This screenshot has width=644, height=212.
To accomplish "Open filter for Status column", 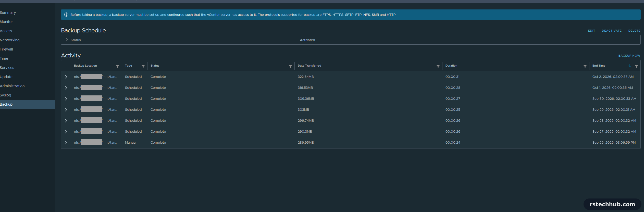I will click(x=290, y=66).
